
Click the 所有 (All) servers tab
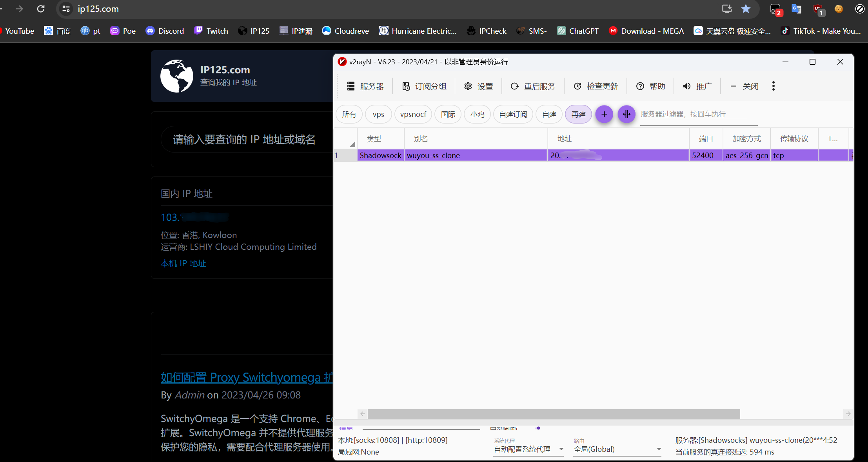349,114
